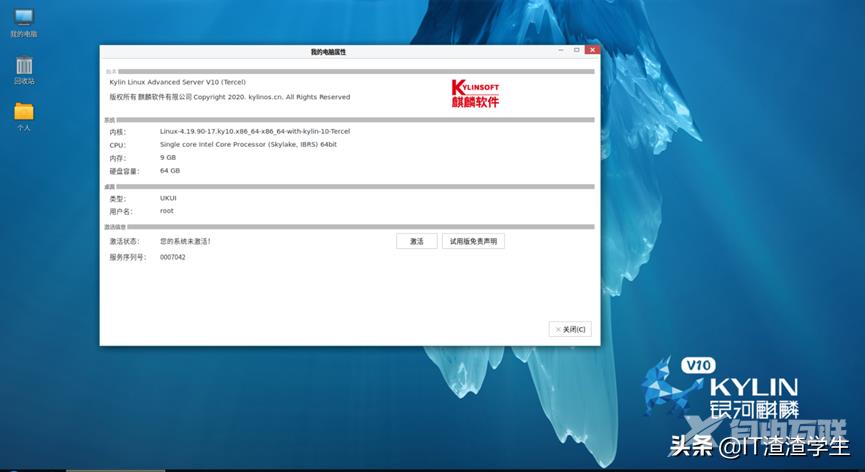Select the Linux kernel version text
This screenshot has width=865, height=472.
pos(254,131)
